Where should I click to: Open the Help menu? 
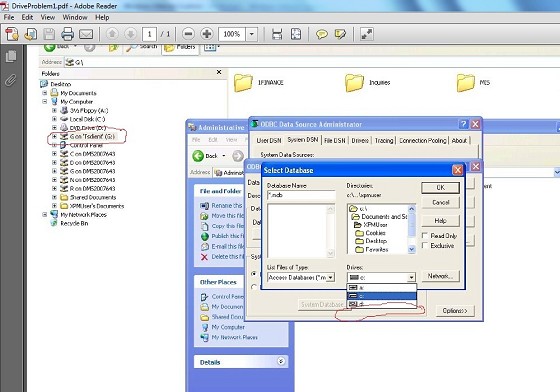(x=102, y=17)
